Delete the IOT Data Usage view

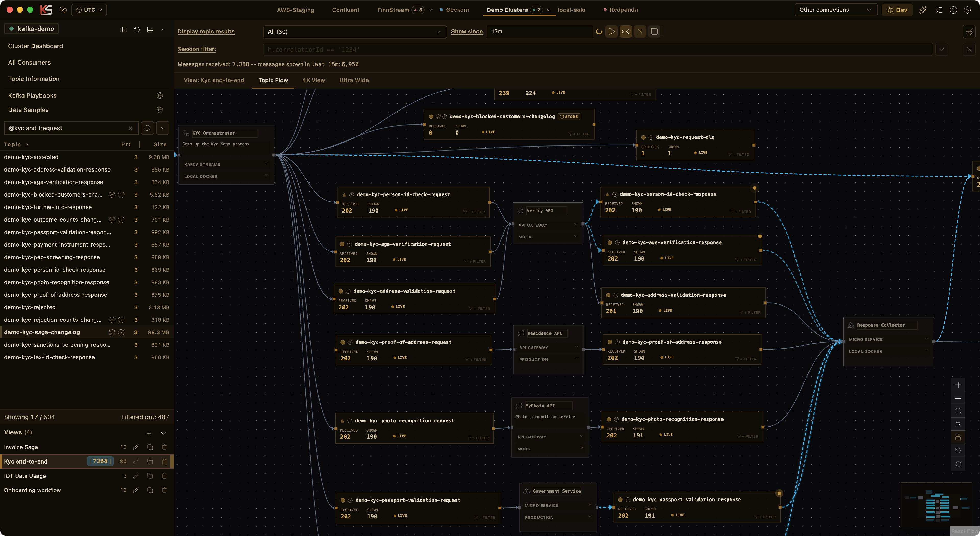164,476
